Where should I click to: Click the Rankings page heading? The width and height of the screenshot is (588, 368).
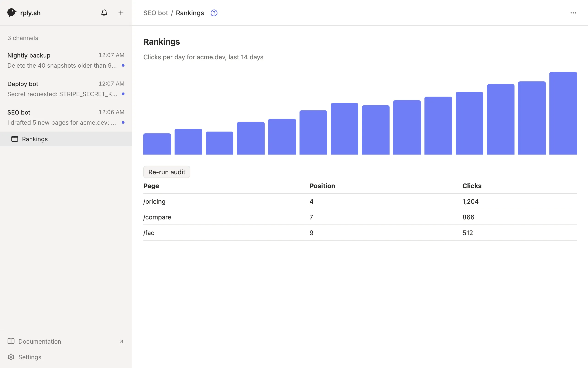coord(161,42)
